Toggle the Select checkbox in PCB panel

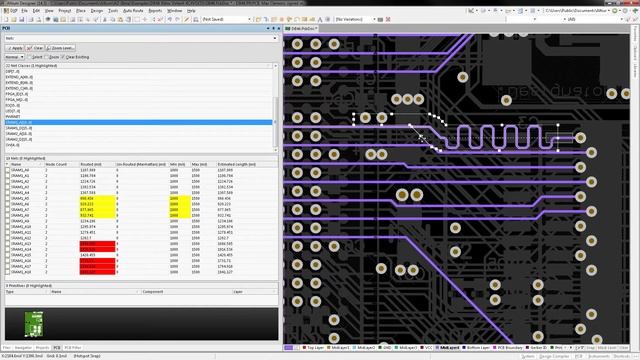29,57
